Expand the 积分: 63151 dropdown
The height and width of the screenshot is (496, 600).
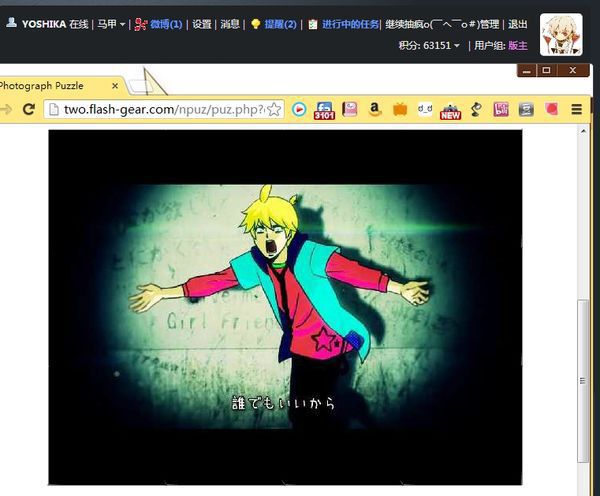[428, 45]
